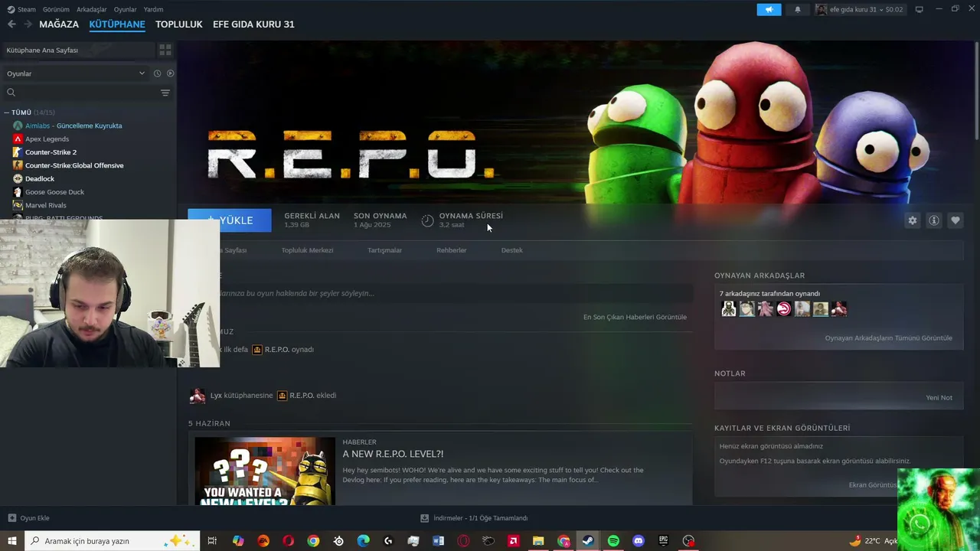
Task: Open the first friend avatar who played
Action: point(728,308)
